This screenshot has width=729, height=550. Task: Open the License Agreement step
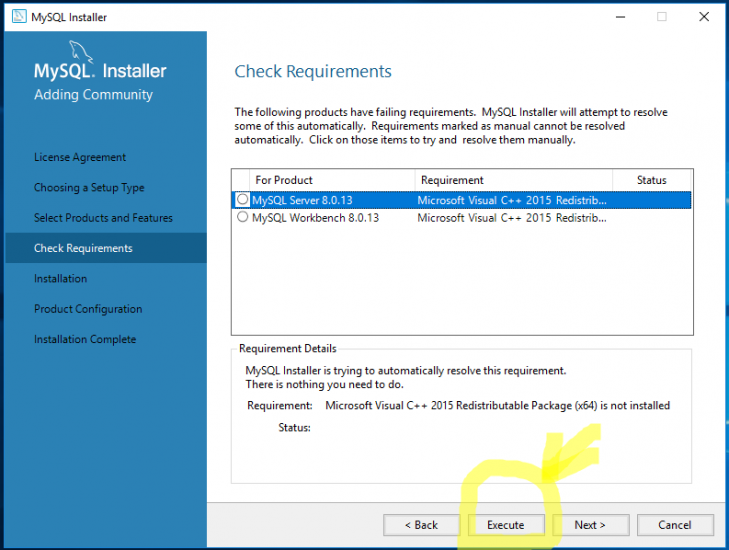pos(80,158)
